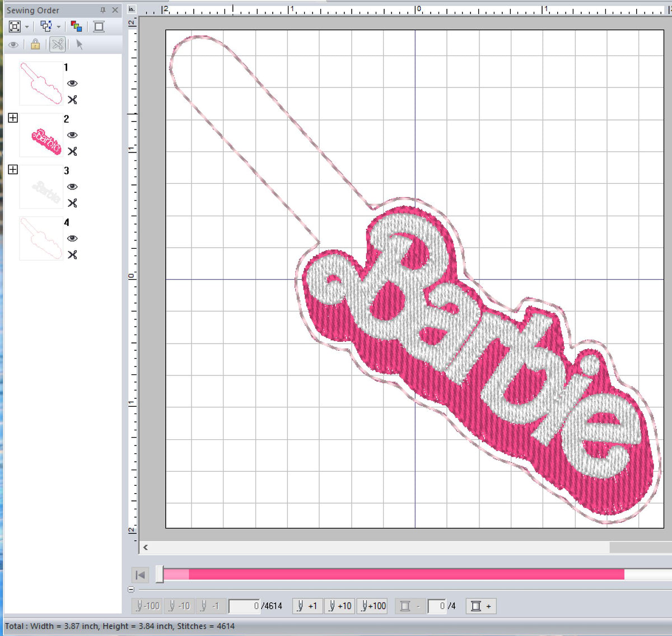Click the needle +1 stitch button
The height and width of the screenshot is (636, 672).
click(x=307, y=606)
